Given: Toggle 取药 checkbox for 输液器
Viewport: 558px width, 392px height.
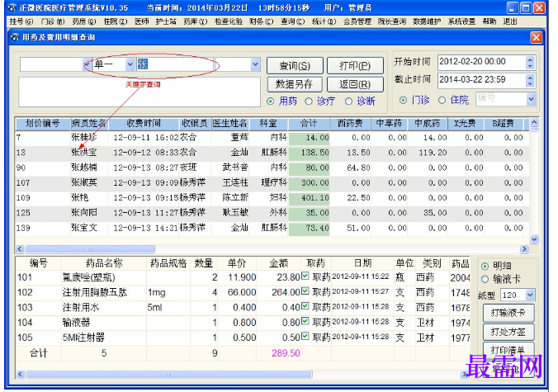Looking at the screenshot, I should (305, 321).
